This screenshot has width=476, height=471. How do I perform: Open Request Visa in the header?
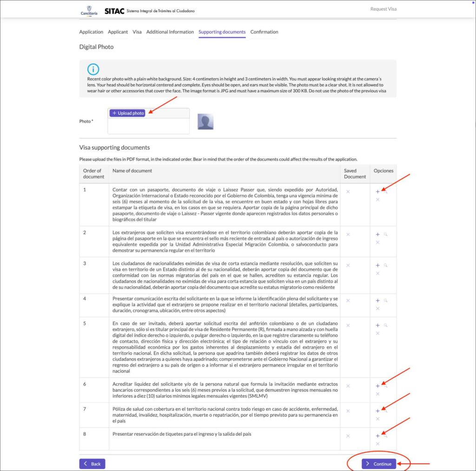pos(383,9)
